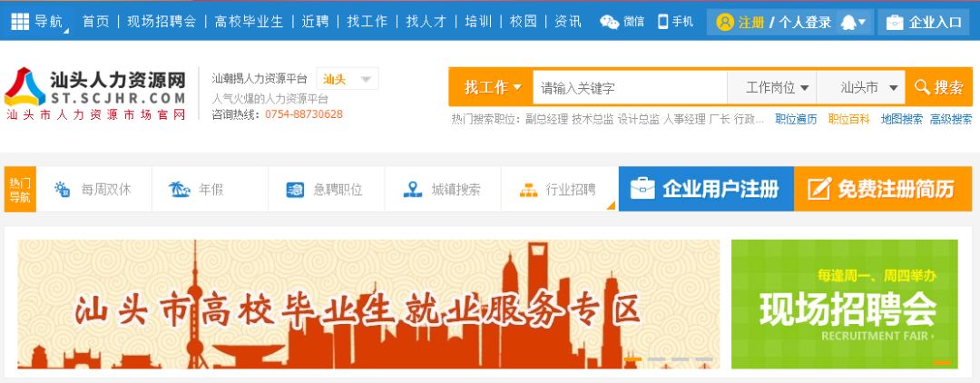Select the second banner carousel indicator

click(656, 359)
